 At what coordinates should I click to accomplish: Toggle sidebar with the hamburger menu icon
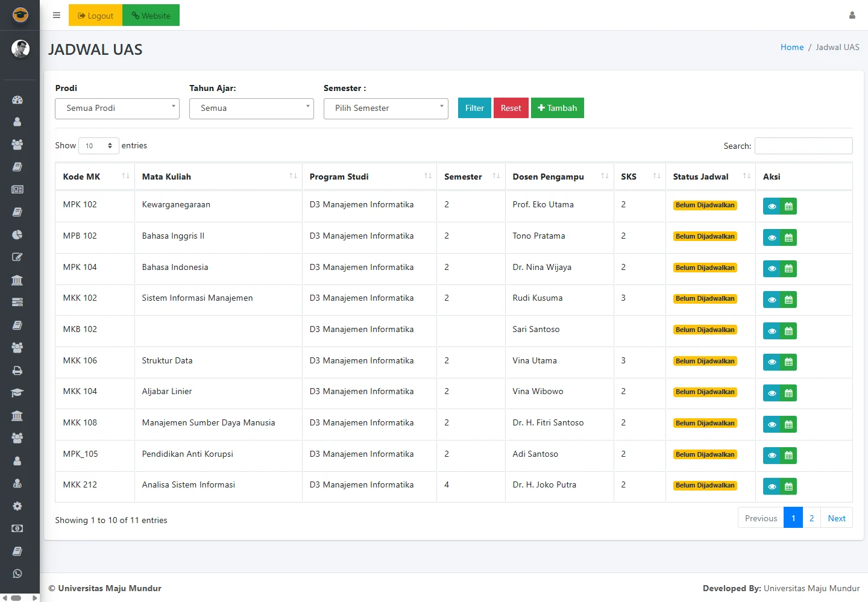57,16
